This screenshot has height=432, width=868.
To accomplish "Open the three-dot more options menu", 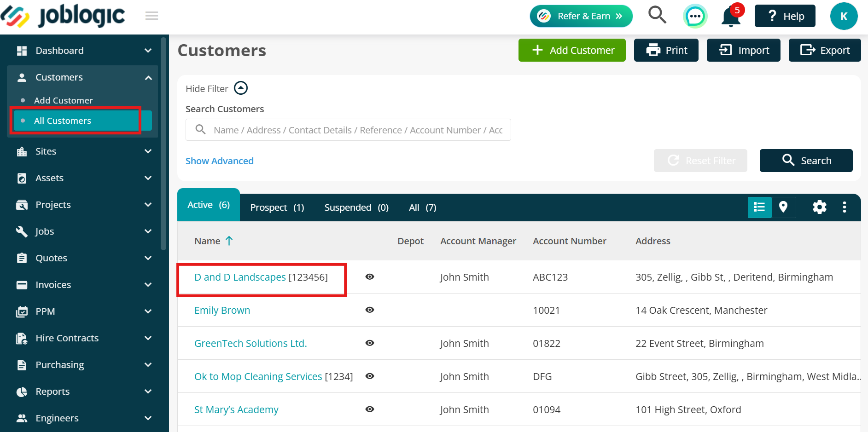I will 844,207.
